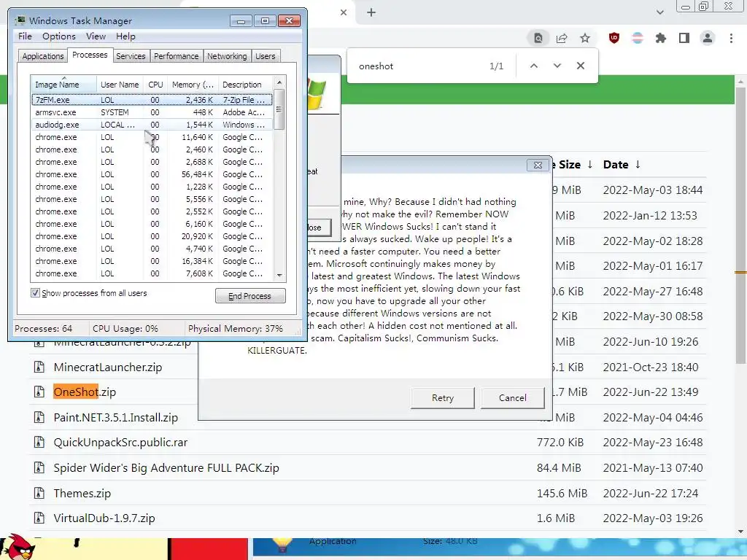Image resolution: width=747 pixels, height=560 pixels.
Task: Click the process list scroll down arrow
Action: pyautogui.click(x=279, y=275)
